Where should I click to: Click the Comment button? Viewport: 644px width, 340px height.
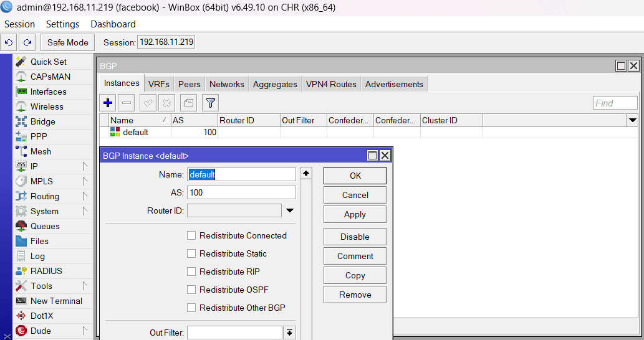coord(355,256)
